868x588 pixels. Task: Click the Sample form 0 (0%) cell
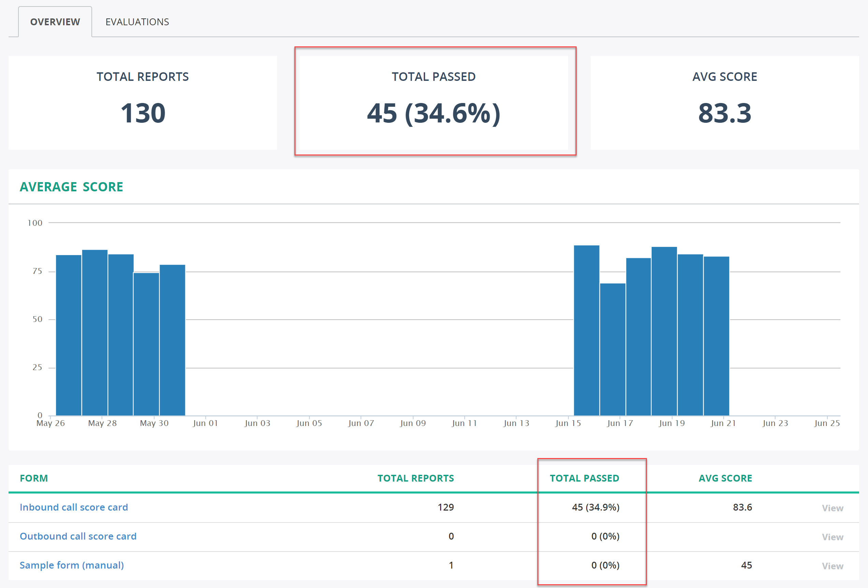[x=605, y=565]
